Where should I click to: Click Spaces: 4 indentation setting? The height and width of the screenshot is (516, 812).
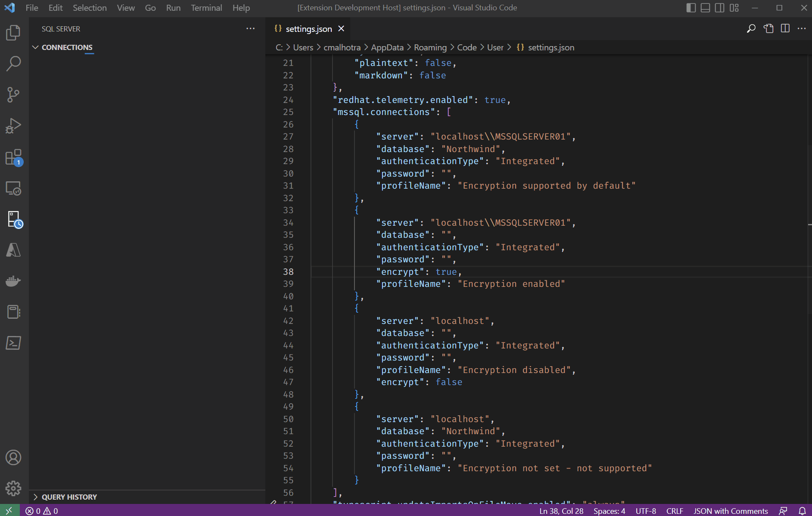pyautogui.click(x=609, y=511)
